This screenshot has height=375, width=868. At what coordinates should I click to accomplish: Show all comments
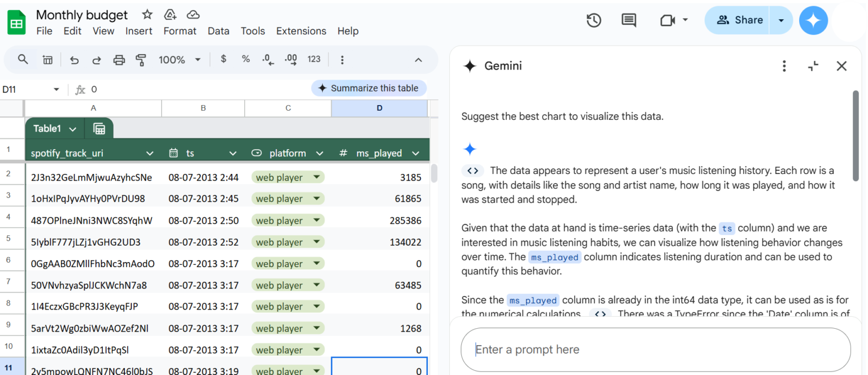(628, 20)
